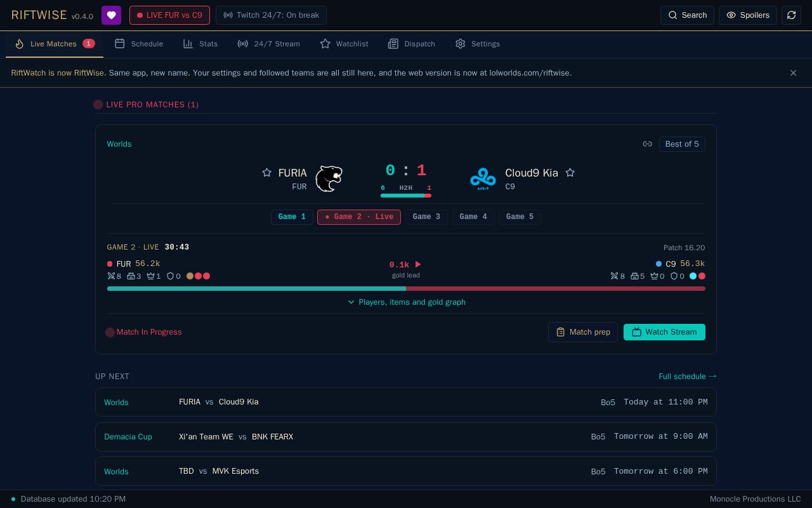Click FUR towers icon
Viewport: 812px width, 508px height.
click(131, 276)
